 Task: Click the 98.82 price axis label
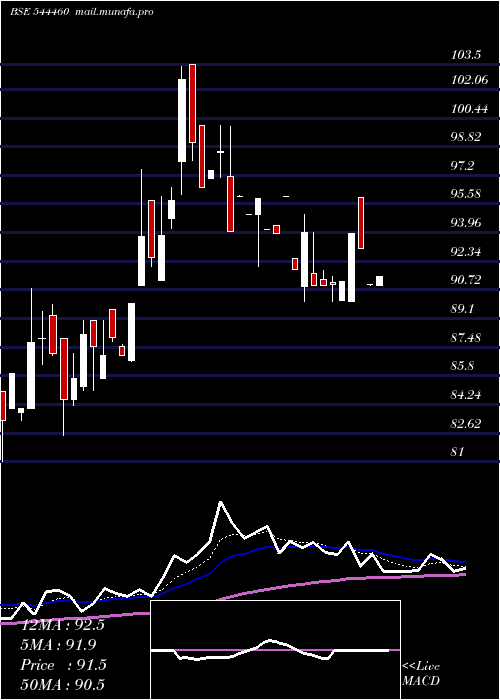pos(466,137)
